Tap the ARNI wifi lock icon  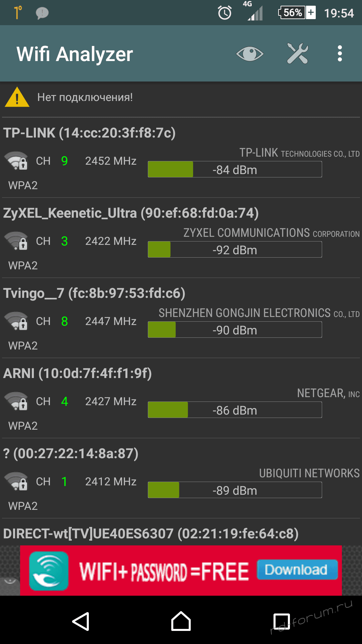16,401
